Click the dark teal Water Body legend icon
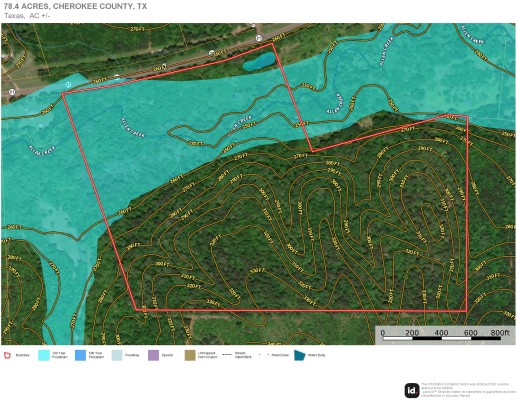 [x=300, y=355]
